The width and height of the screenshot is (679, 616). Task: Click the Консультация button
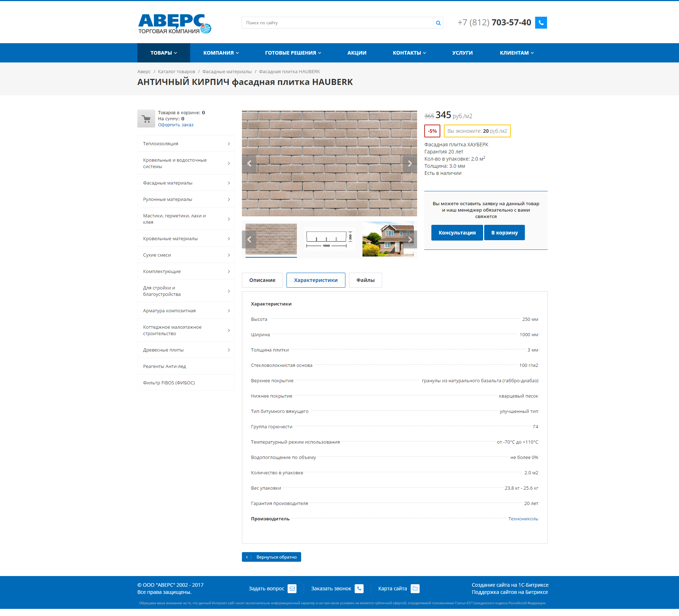coord(457,233)
